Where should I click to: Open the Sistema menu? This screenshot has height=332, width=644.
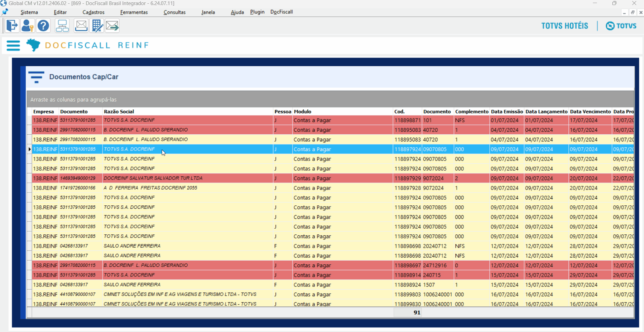pos(29,12)
